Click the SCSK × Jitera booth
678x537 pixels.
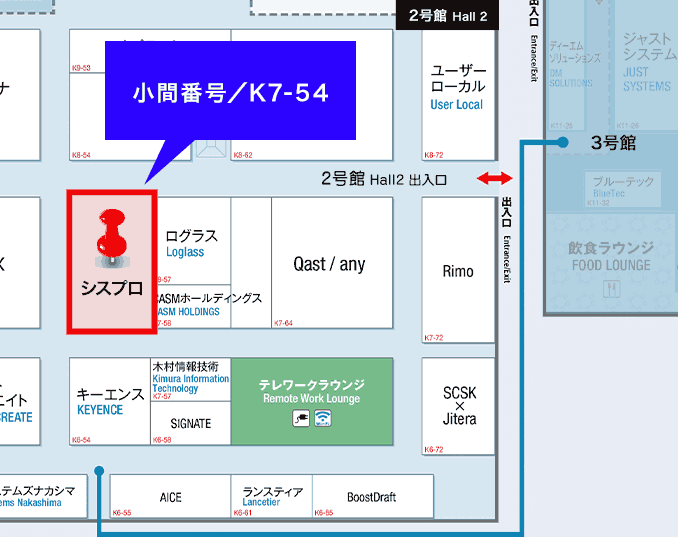(x=458, y=406)
